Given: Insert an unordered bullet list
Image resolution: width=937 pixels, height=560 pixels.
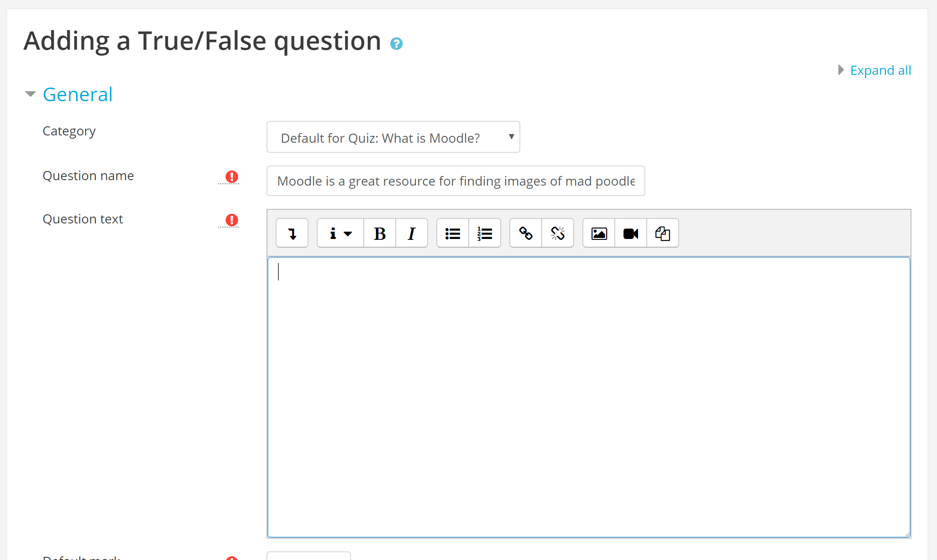Looking at the screenshot, I should tap(453, 233).
